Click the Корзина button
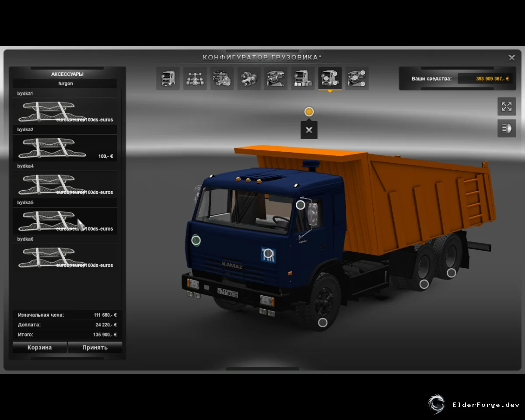525x420 pixels. point(40,347)
